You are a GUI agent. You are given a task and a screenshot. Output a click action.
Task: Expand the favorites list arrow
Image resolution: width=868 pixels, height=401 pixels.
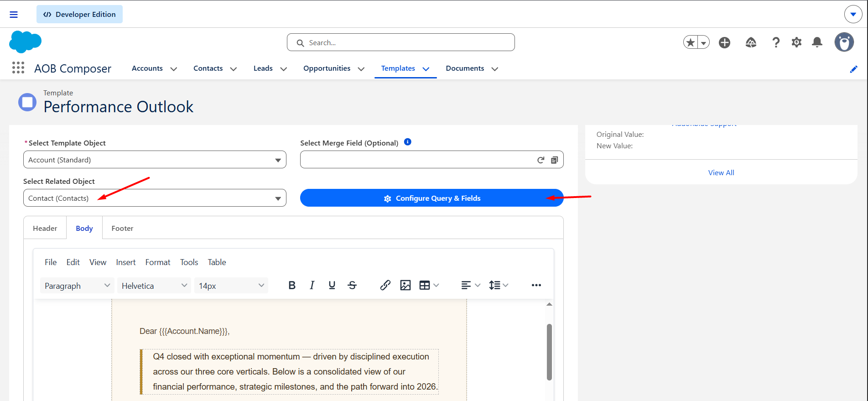point(704,42)
